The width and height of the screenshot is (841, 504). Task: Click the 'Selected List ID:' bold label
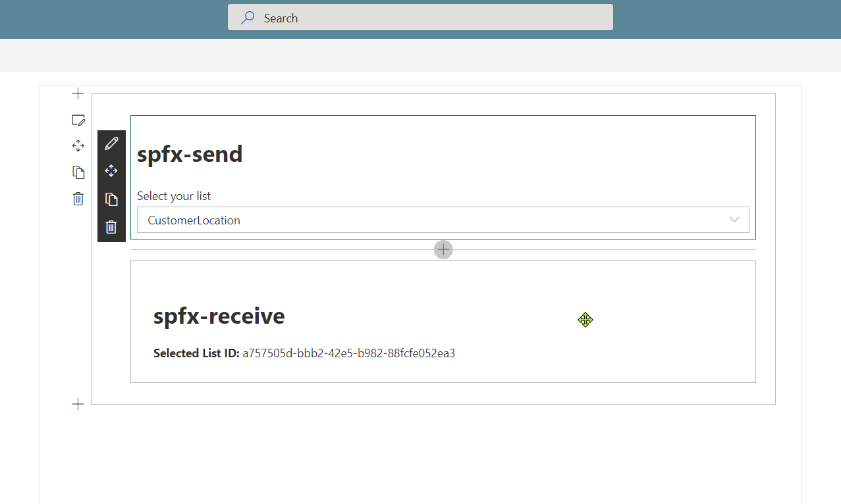pos(196,353)
